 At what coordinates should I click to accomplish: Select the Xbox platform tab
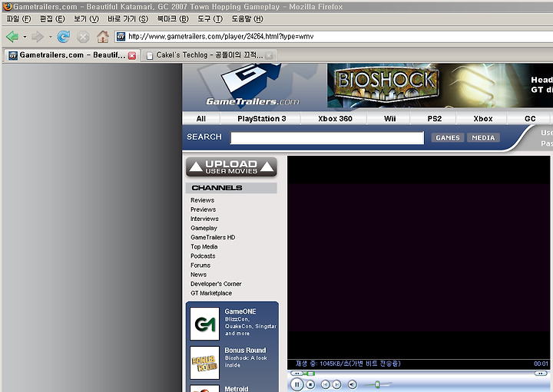click(483, 119)
